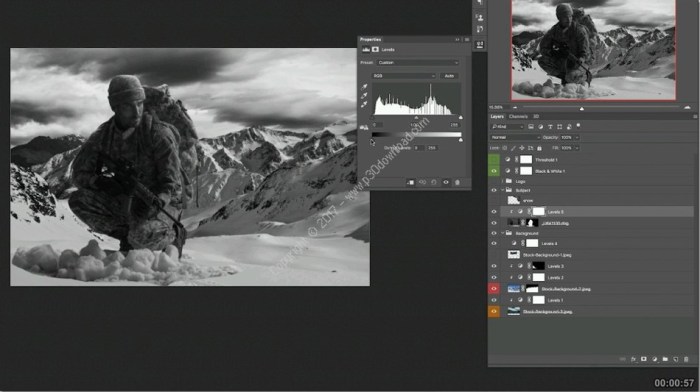Open the layer filter Kind dropdown
The width and height of the screenshot is (700, 392).
click(x=507, y=127)
